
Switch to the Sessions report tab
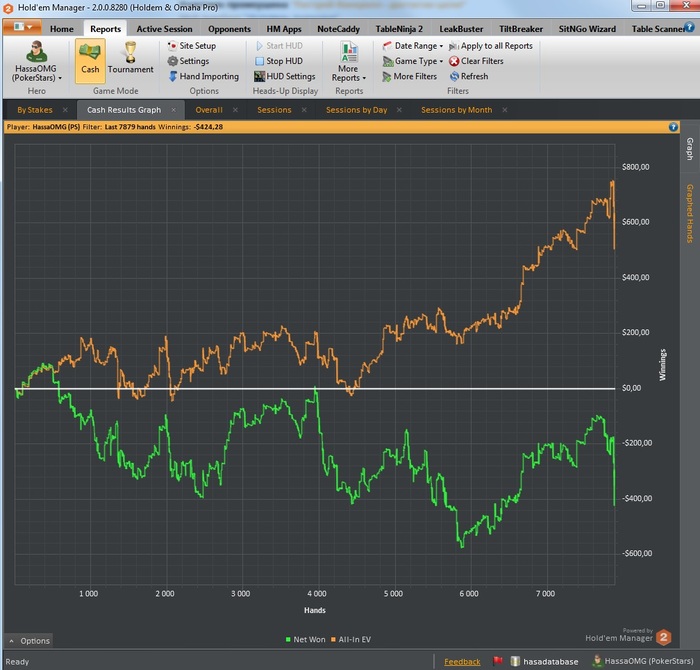click(274, 110)
